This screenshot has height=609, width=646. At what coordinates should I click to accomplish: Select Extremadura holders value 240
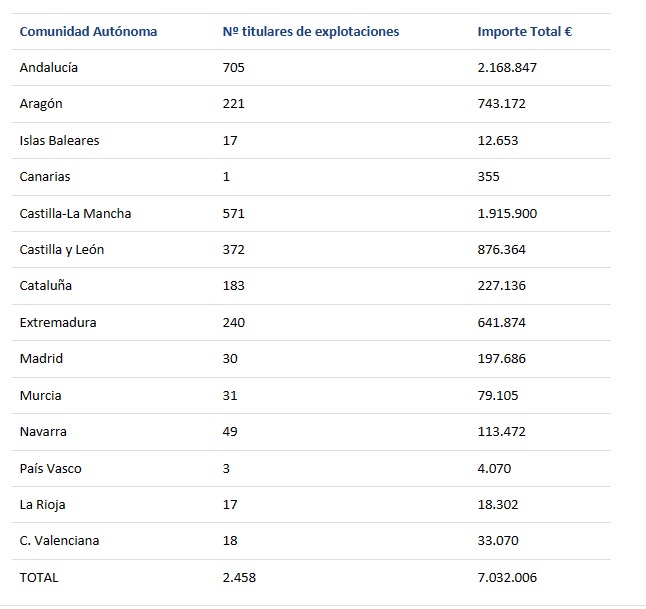[x=234, y=323]
